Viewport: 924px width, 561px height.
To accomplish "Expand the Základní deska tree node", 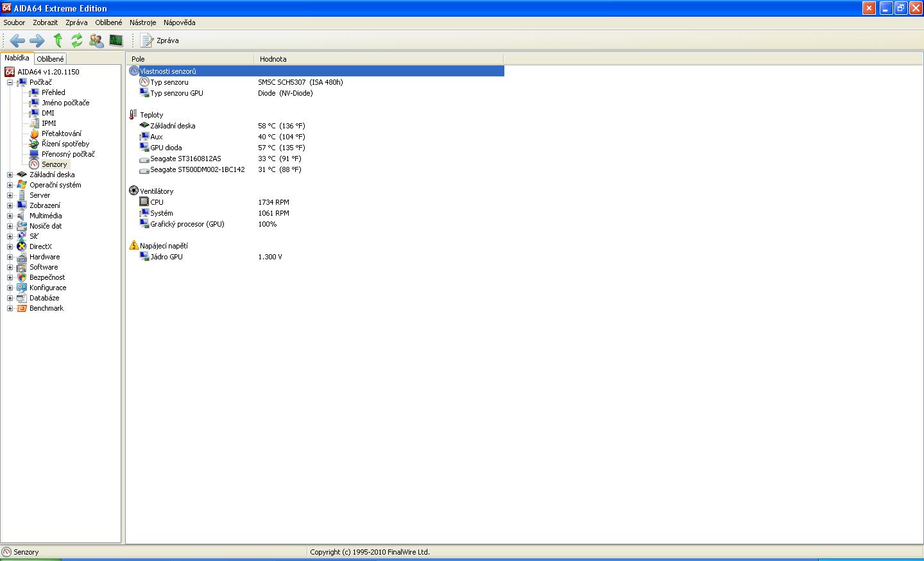I will (10, 175).
